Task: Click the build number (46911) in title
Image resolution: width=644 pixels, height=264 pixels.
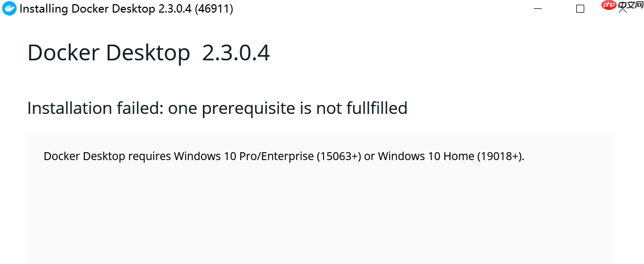Action: click(214, 9)
